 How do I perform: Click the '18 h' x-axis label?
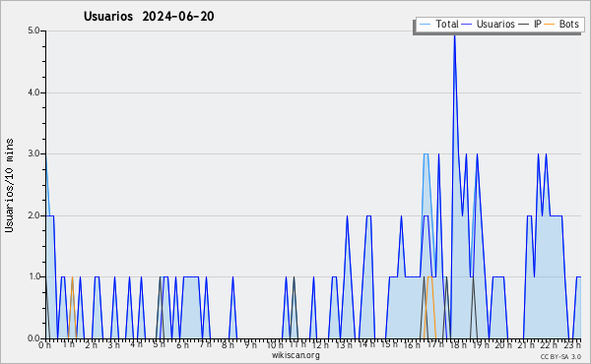pyautogui.click(x=458, y=345)
